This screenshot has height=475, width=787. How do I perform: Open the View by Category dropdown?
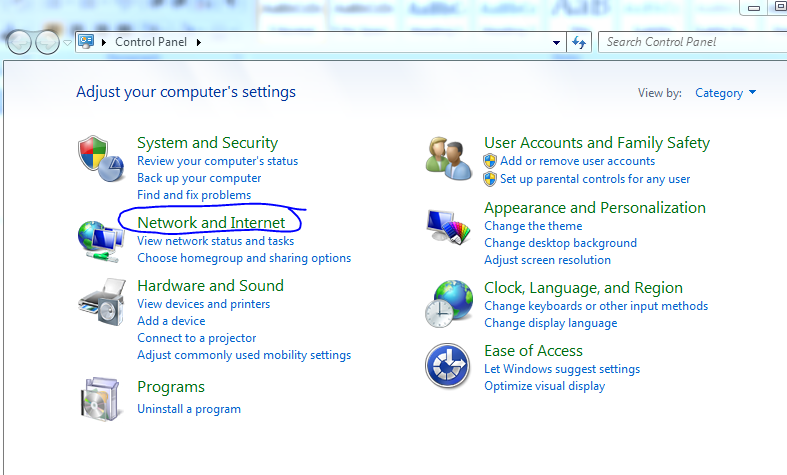click(x=725, y=93)
